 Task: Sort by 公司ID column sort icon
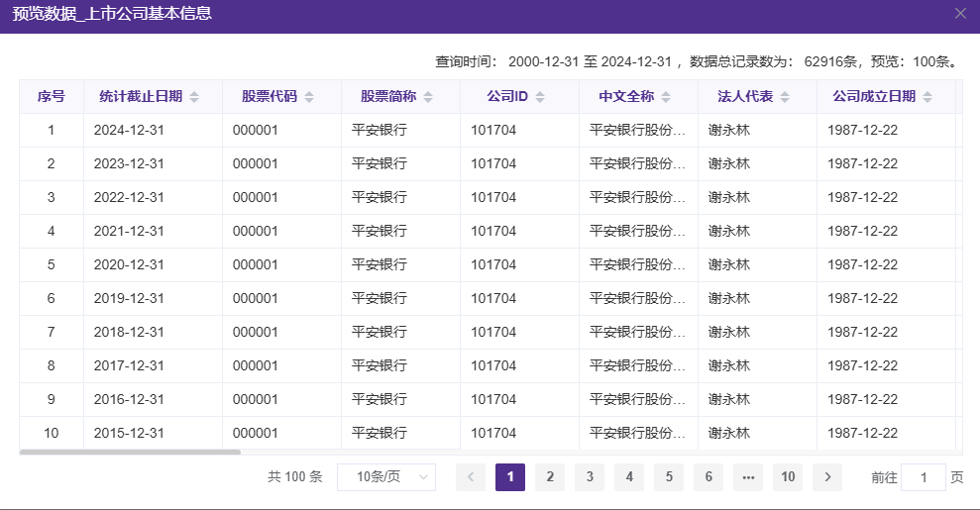point(540,97)
